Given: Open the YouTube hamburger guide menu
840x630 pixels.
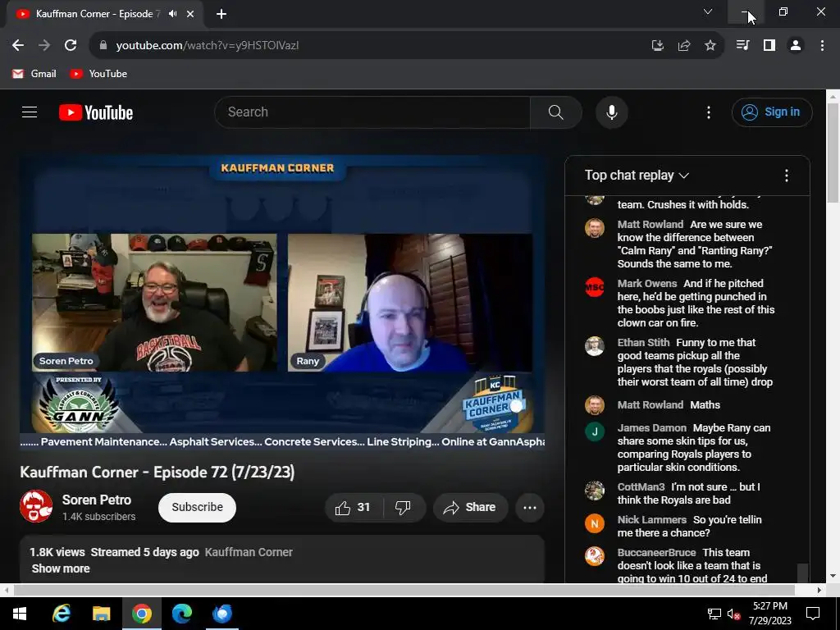Looking at the screenshot, I should coord(30,112).
